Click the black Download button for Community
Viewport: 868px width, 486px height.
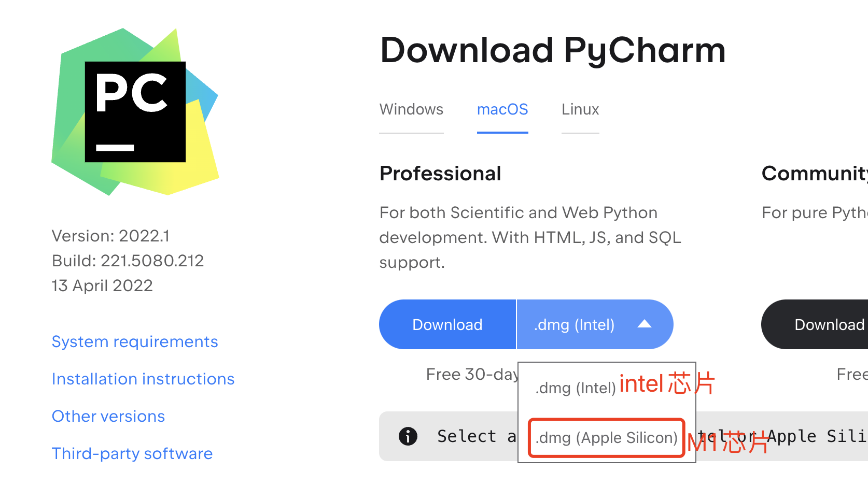pyautogui.click(x=829, y=324)
